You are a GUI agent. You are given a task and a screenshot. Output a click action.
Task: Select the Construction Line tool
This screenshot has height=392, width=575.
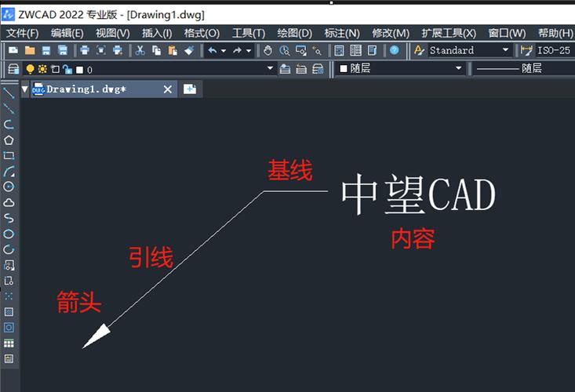pos(9,108)
